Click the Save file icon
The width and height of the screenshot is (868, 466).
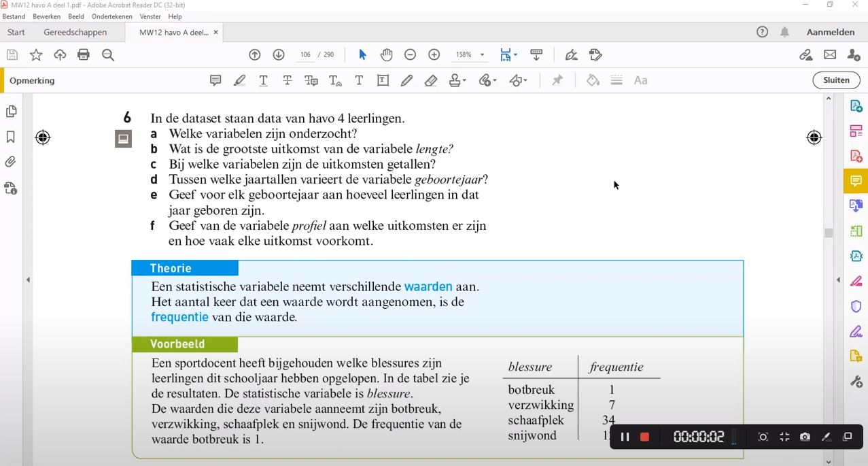point(12,55)
